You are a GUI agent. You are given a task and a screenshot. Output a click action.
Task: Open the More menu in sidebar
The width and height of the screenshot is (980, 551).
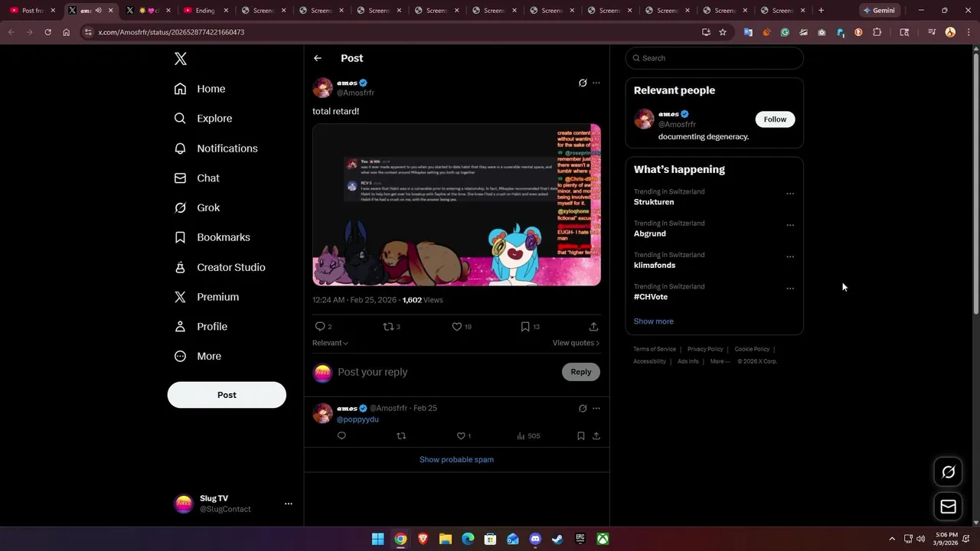198,356
